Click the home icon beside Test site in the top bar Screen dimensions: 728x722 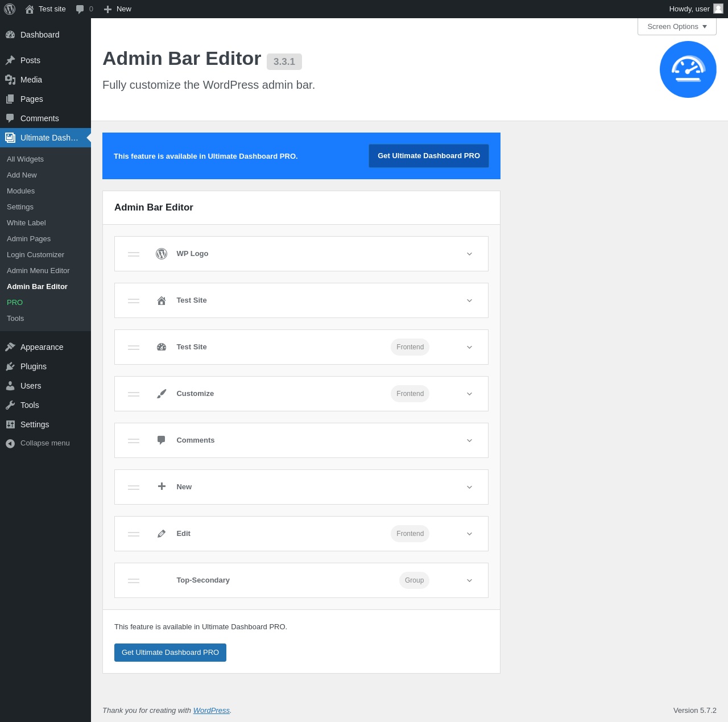coord(30,9)
